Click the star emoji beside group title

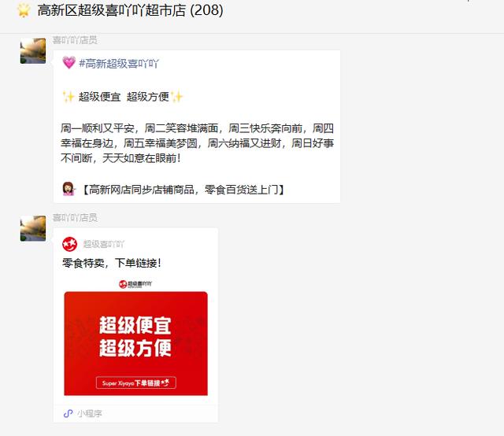pyautogui.click(x=24, y=10)
